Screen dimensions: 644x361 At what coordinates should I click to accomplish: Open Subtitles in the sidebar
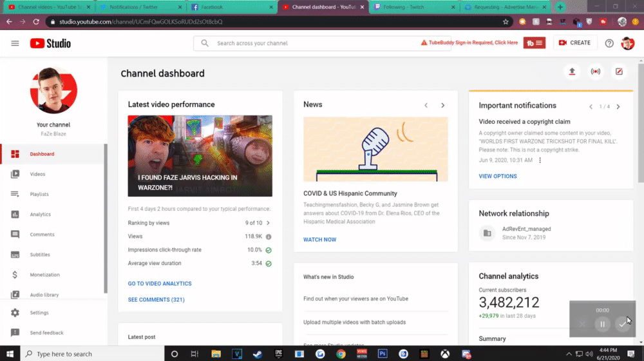tap(52, 255)
